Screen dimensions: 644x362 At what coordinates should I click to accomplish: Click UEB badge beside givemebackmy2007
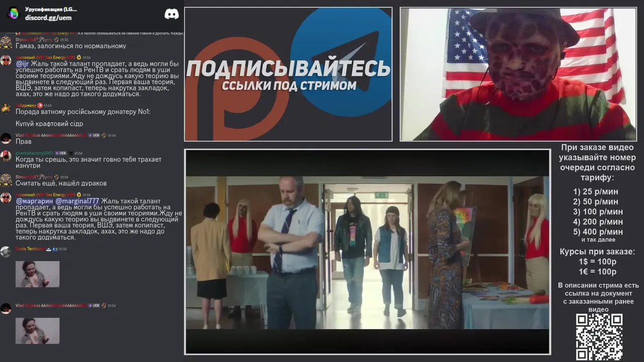60,153
